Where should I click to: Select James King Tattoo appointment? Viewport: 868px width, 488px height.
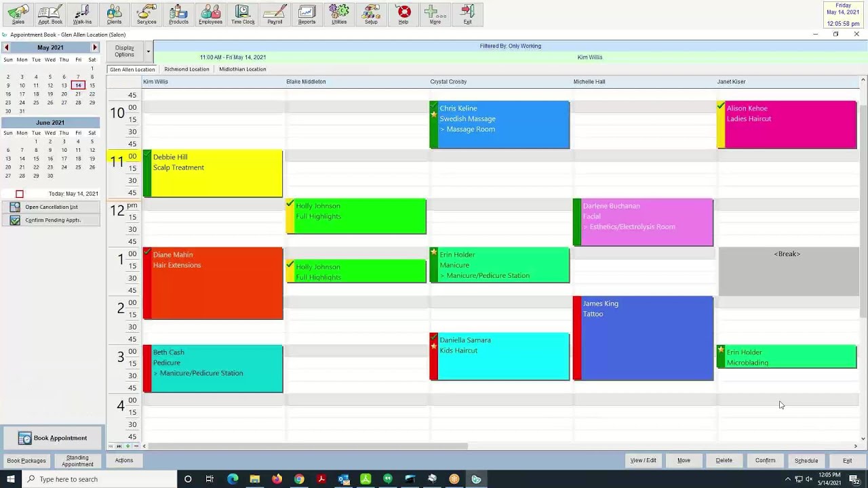[x=643, y=338]
